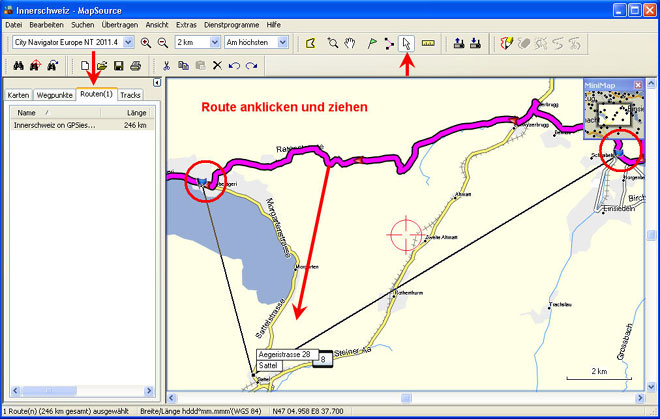This screenshot has width=660, height=419.
Task: Open the Ansicht menu
Action: click(157, 25)
